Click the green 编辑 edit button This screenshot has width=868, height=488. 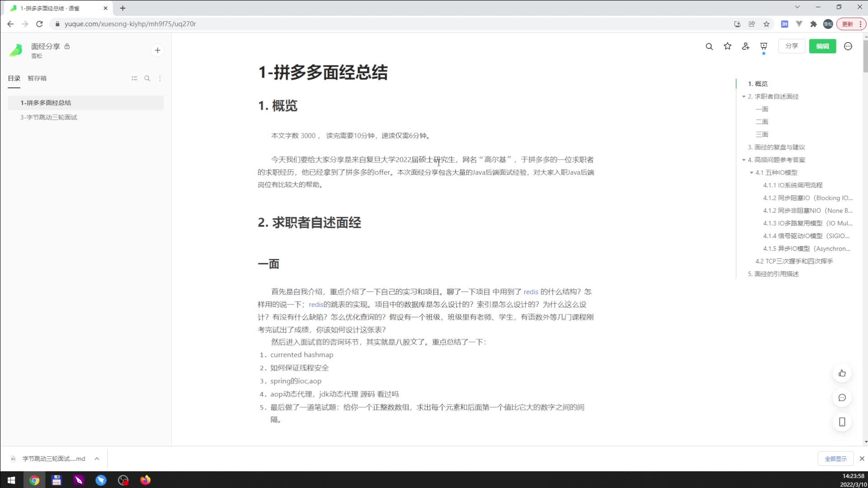pyautogui.click(x=822, y=46)
